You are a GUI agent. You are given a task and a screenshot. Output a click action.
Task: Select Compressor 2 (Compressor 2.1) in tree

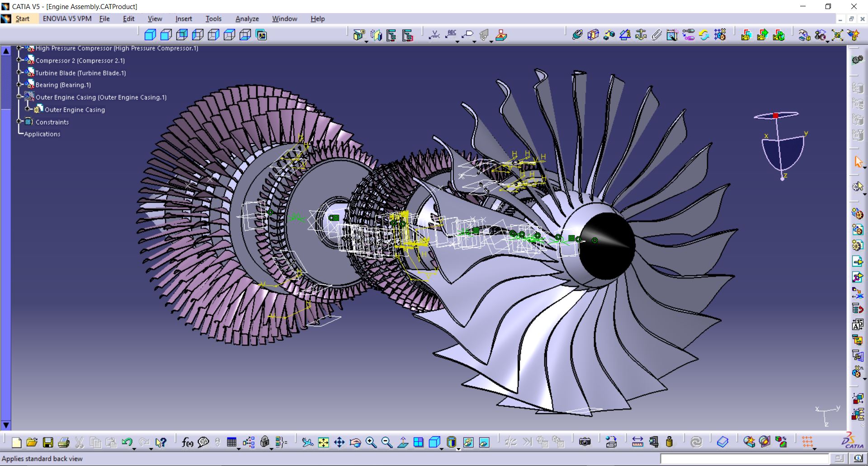point(80,61)
